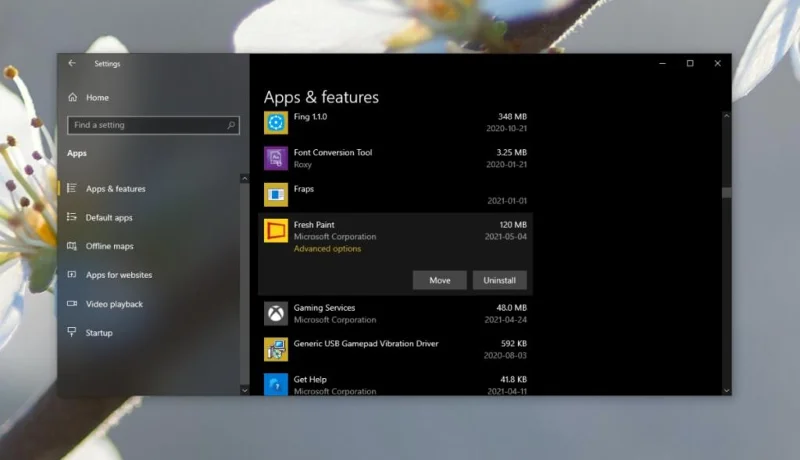800x460 pixels.
Task: Click the search magnifier in Find a setting
Action: [231, 125]
